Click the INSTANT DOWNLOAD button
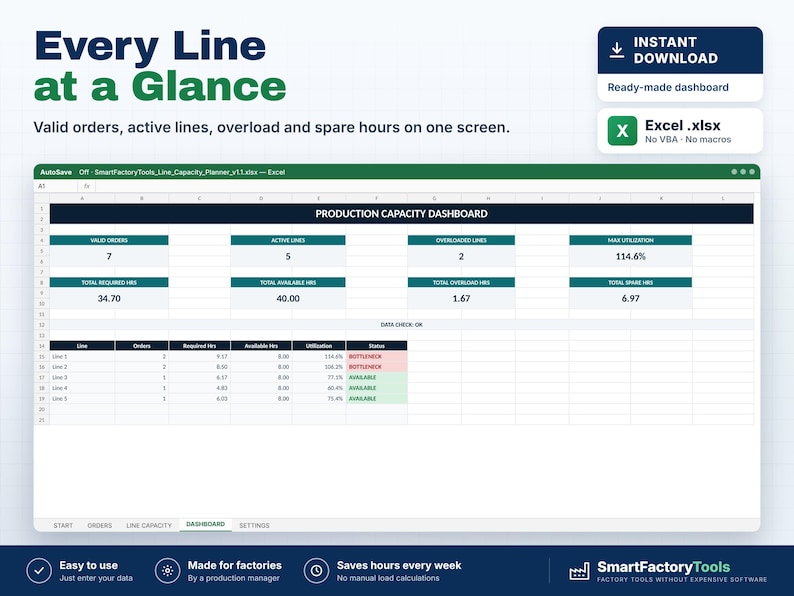Screen dimensions: 794x596 [680, 50]
